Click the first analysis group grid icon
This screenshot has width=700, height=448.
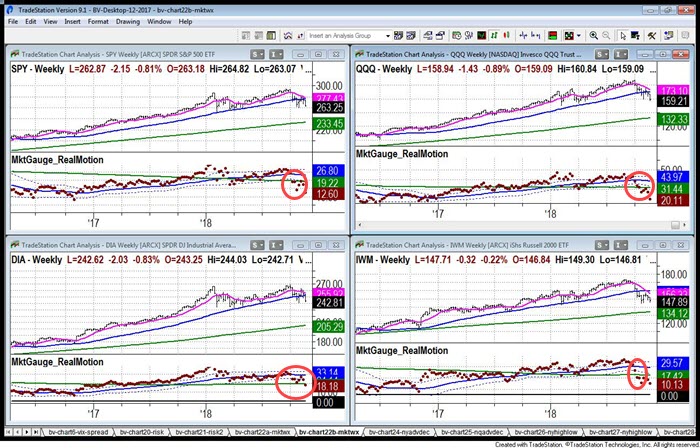tap(398, 36)
